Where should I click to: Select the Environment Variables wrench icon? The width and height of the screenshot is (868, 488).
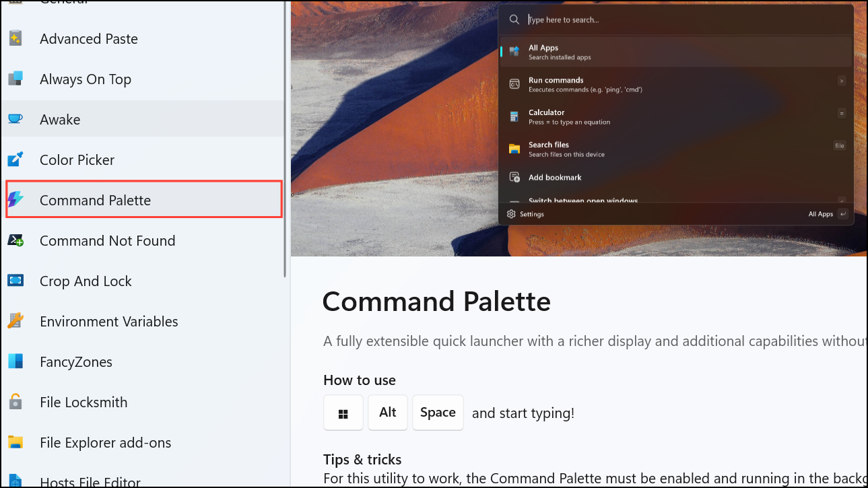pyautogui.click(x=17, y=321)
